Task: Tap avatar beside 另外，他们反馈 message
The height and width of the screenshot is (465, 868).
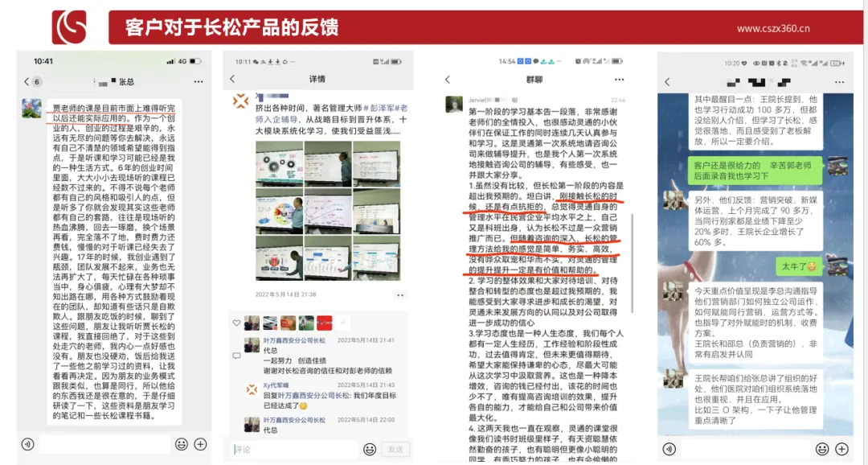Action: [674, 200]
